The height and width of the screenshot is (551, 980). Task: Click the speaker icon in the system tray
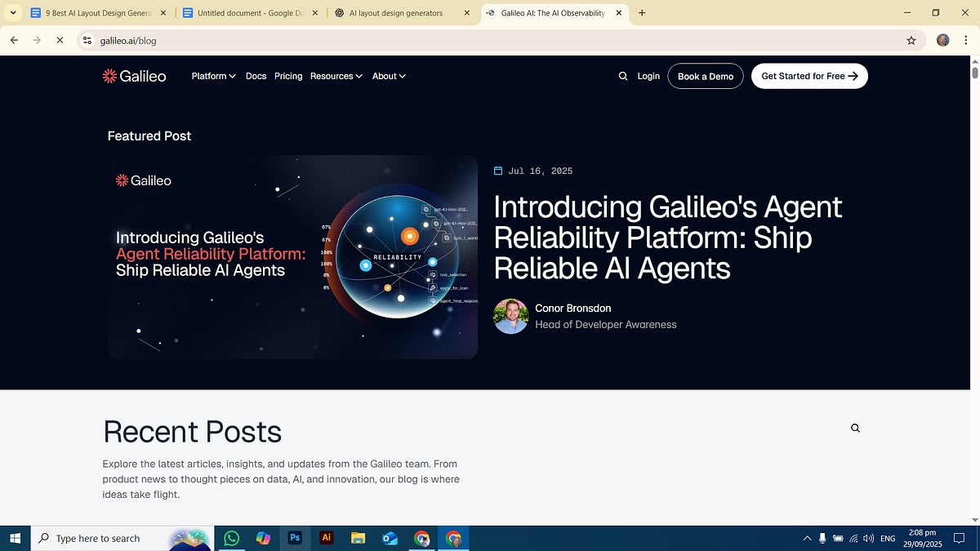868,538
